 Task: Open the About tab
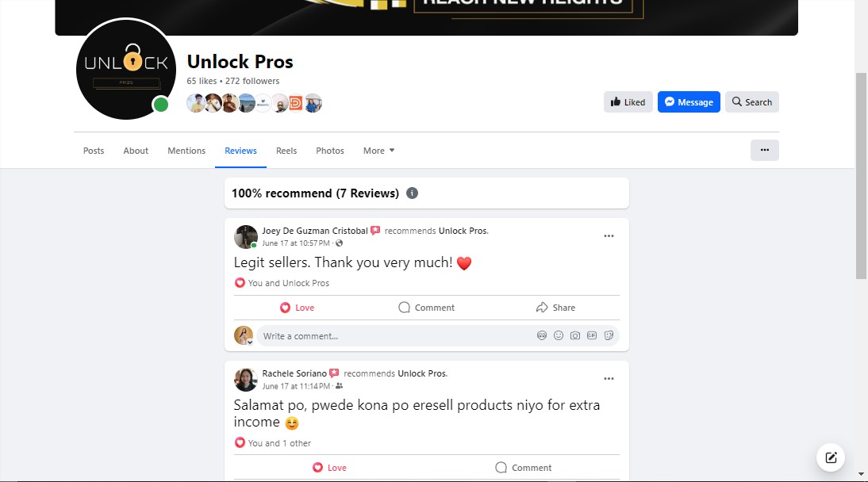click(136, 151)
